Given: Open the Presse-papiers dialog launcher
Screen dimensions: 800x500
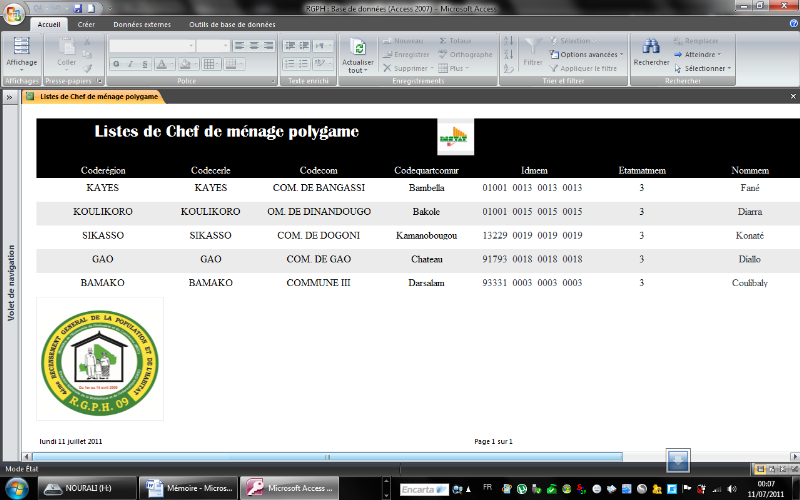Looking at the screenshot, I should pos(99,81).
